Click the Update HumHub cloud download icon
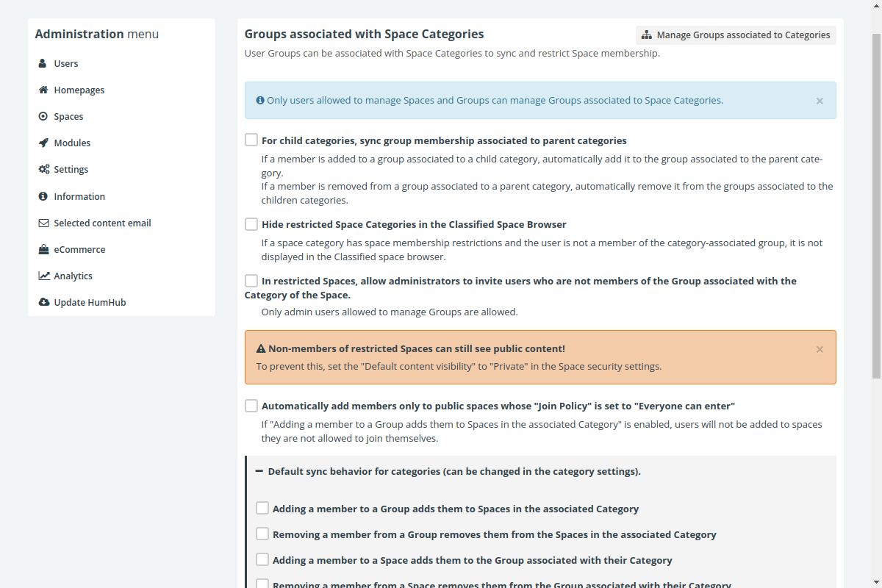Viewport: 882px width, 588px height. (44, 302)
